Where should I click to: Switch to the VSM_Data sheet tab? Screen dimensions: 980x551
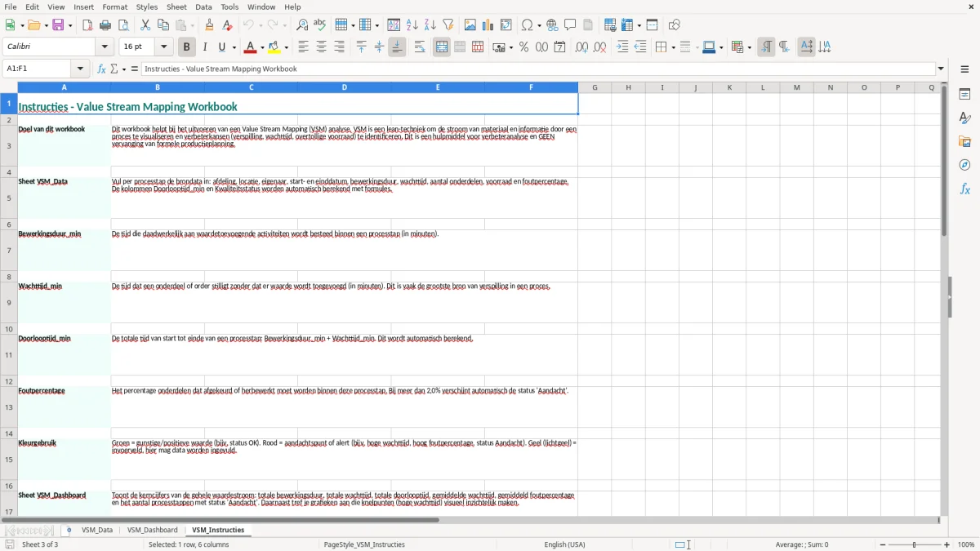97,531
